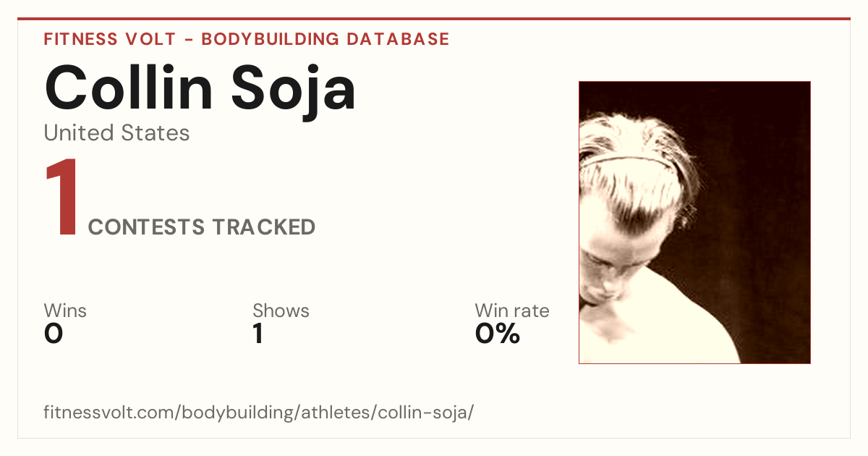
Task: Open the fitnessvolt.com athlete URL link
Action: [x=259, y=413]
